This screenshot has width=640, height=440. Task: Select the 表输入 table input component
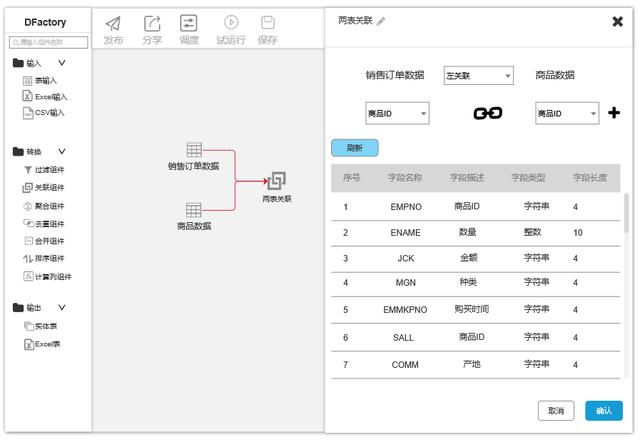(40, 81)
